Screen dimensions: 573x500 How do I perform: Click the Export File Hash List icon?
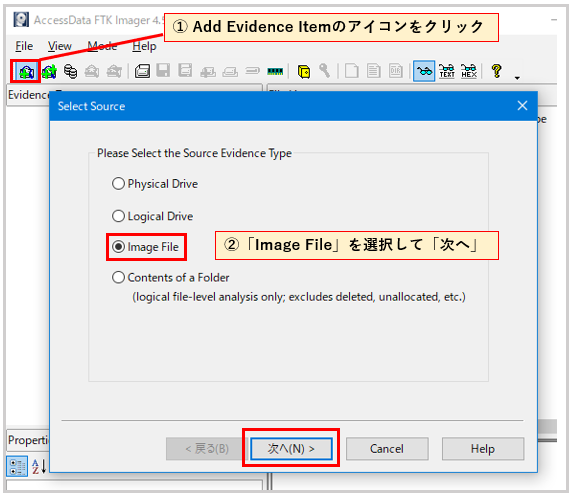(x=373, y=71)
